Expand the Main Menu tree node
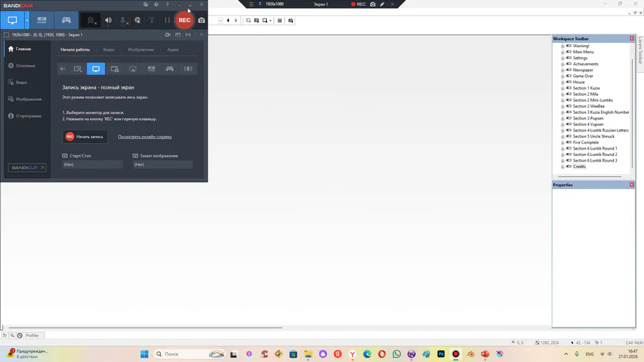 [x=562, y=52]
